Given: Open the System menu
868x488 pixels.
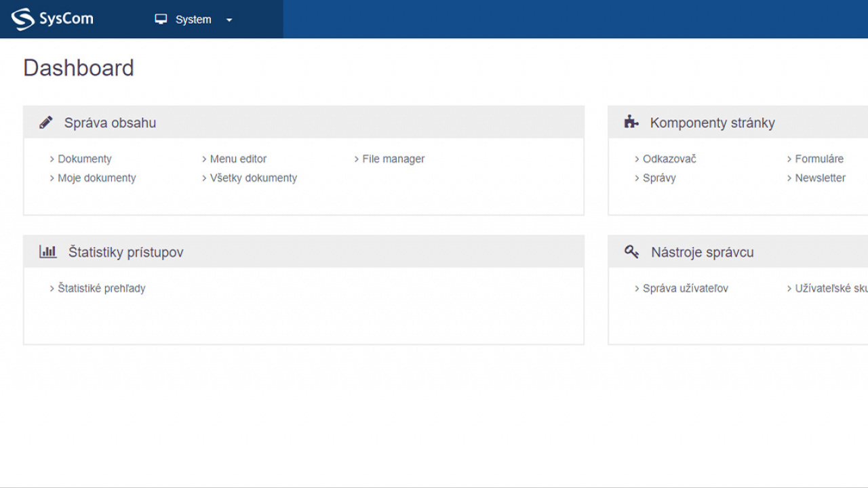Looking at the screenshot, I should tap(193, 20).
